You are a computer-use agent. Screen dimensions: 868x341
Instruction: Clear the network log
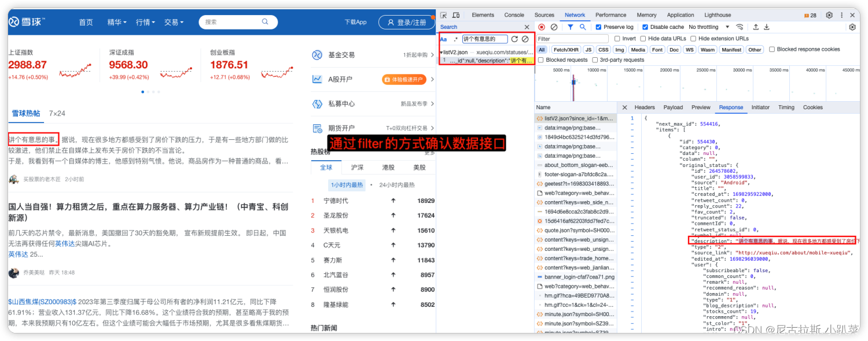[554, 27]
